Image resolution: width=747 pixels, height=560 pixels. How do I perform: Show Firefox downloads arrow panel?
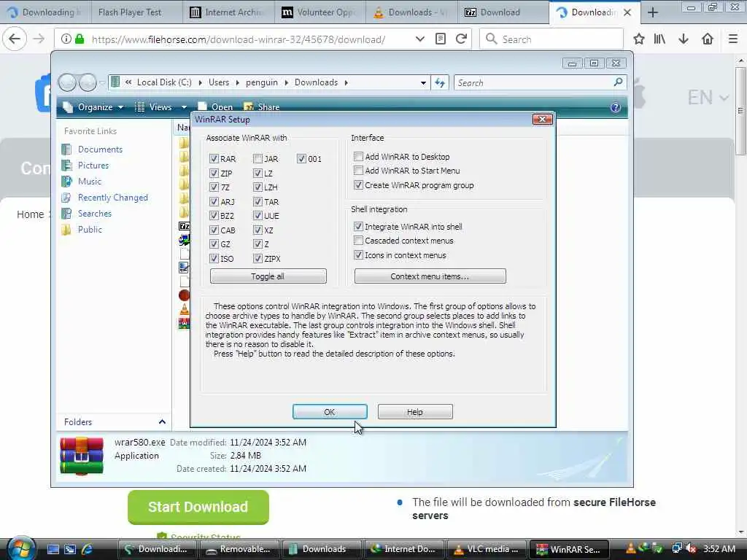[x=684, y=39]
